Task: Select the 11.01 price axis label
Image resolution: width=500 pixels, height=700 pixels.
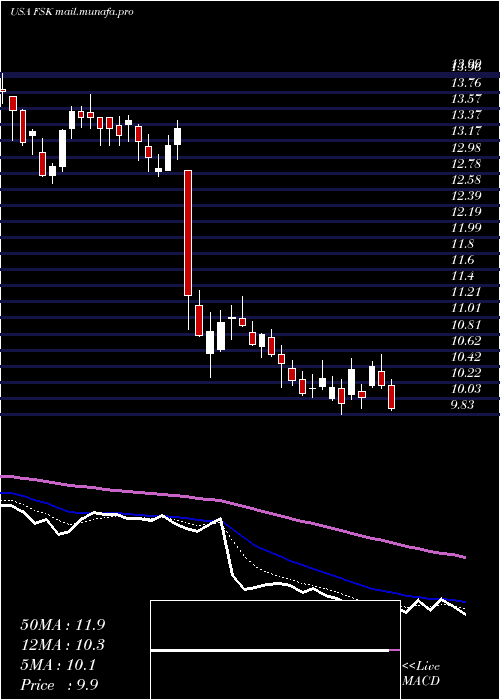Action: click(x=466, y=308)
